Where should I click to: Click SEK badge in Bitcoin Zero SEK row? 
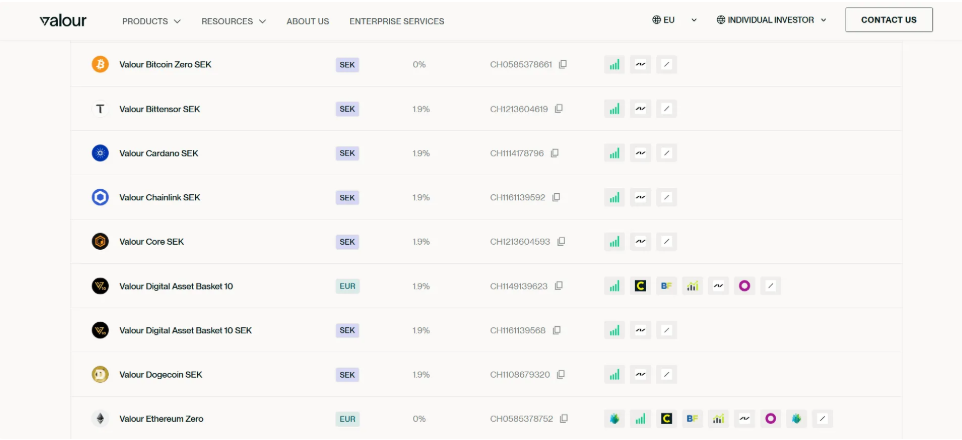(347, 64)
